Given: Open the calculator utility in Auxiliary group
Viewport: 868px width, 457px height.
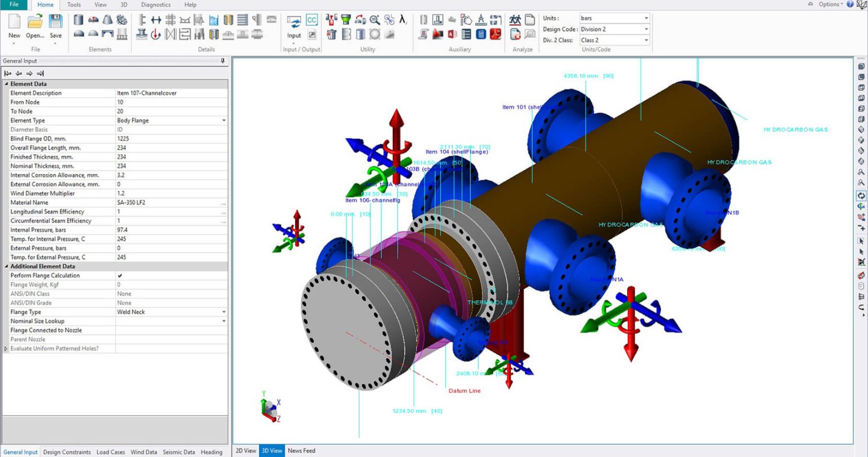Looking at the screenshot, I should pyautogui.click(x=480, y=34).
